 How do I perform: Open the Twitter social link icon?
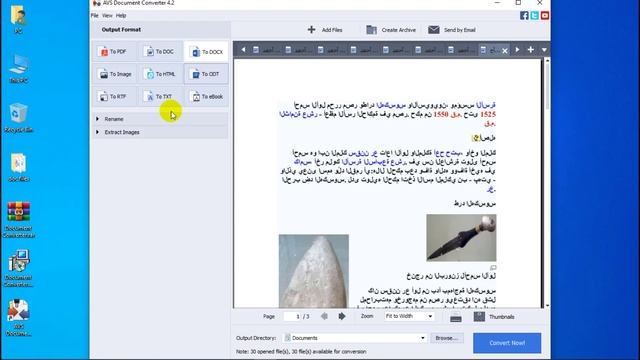(534, 16)
